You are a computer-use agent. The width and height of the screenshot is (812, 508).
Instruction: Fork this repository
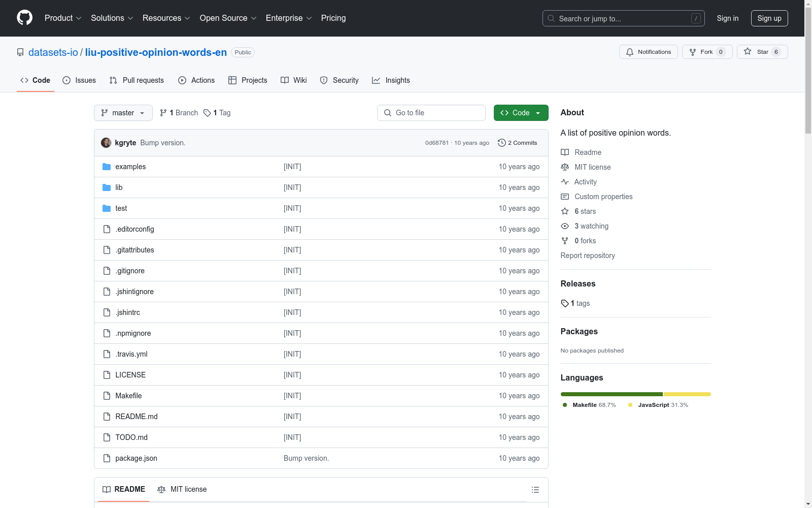point(707,52)
